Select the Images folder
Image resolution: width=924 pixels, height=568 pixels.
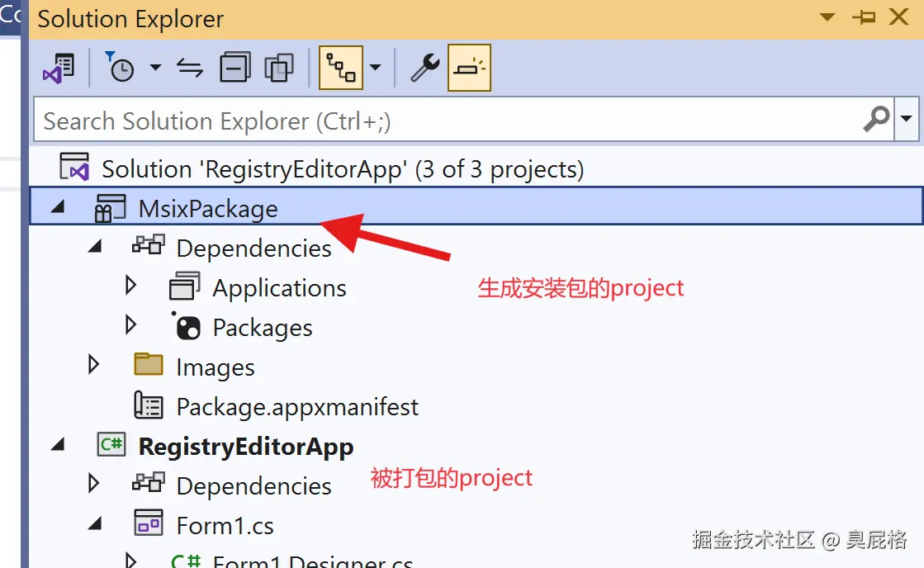(x=215, y=367)
